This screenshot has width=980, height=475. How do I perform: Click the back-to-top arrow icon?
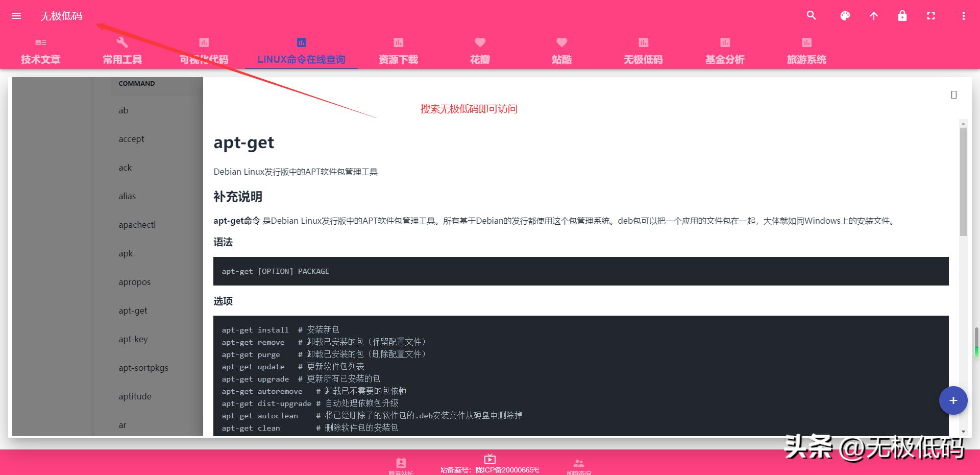874,16
